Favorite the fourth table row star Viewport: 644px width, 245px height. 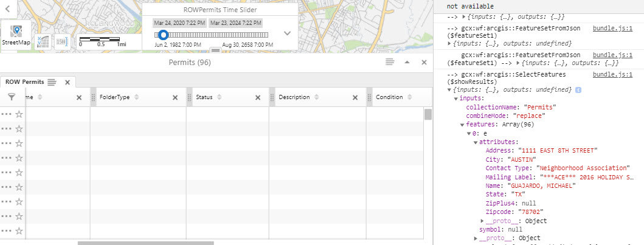(x=19, y=157)
